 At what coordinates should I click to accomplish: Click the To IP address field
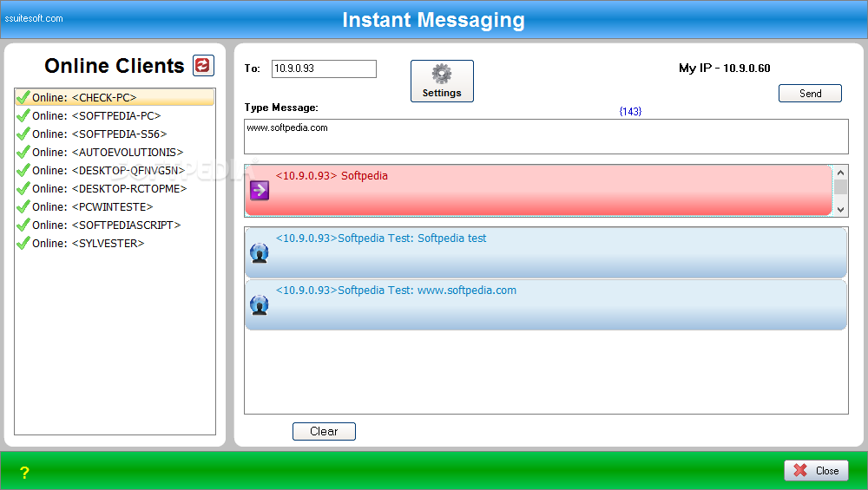coord(324,69)
